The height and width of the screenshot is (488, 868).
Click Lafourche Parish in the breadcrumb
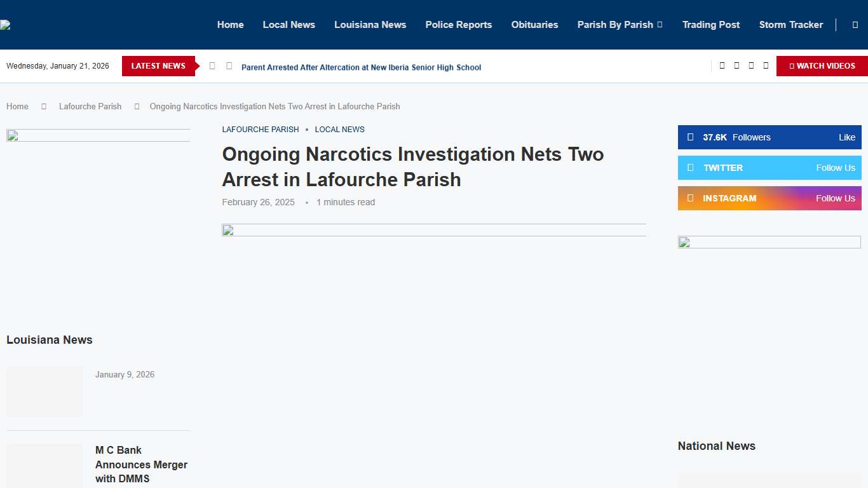90,106
